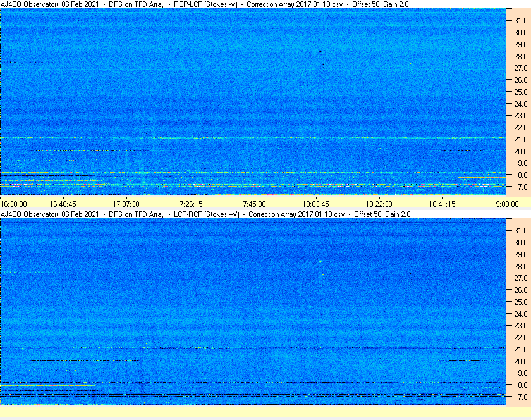The height and width of the screenshot is (420, 531).
Task: Select 29.0 frequency label on Stokes -V plot
Action: tap(521, 44)
